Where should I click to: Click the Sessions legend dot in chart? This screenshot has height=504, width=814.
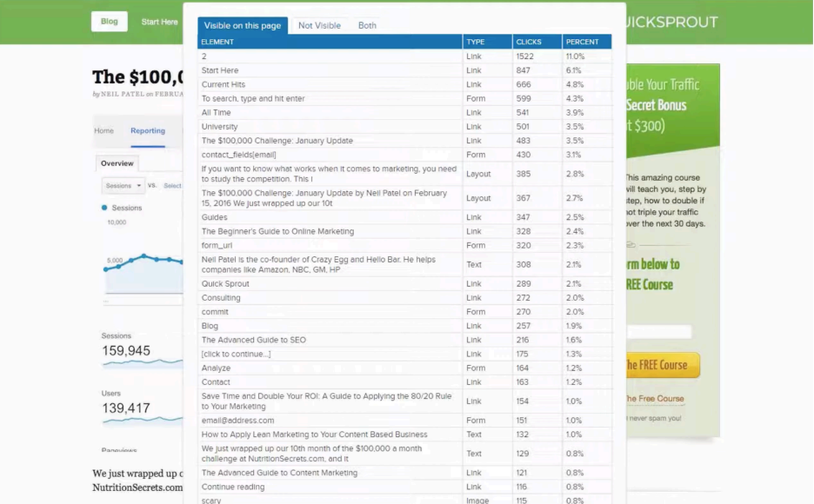(104, 208)
